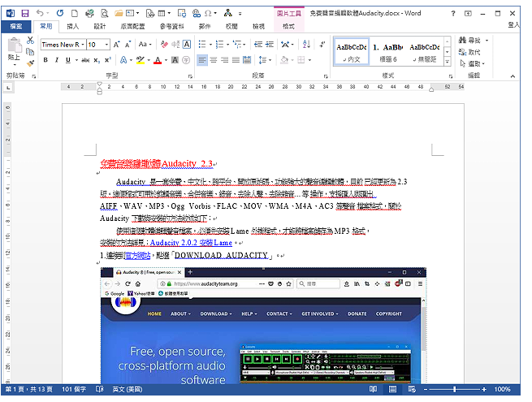
Task: Click the Copy icon in clipboard group
Action: [30, 51]
